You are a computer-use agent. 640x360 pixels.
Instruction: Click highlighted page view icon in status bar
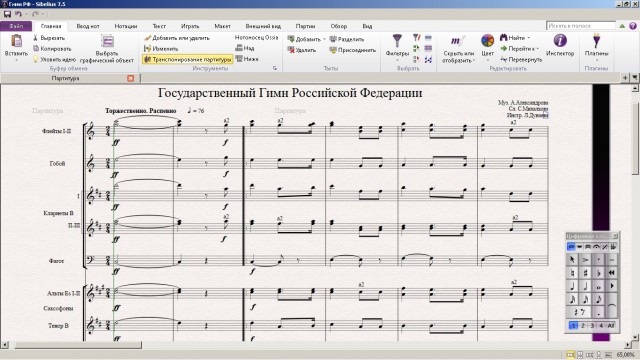pyautogui.click(x=570, y=355)
